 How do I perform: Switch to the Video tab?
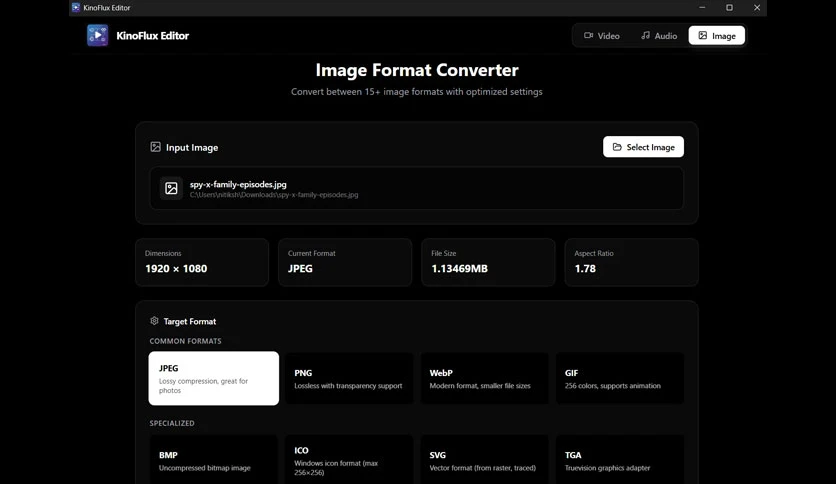pos(601,36)
